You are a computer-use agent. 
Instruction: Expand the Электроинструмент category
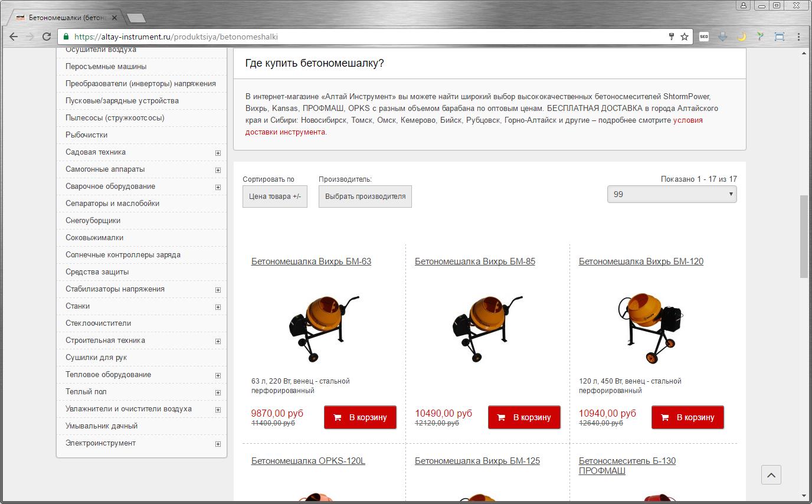[218, 444]
